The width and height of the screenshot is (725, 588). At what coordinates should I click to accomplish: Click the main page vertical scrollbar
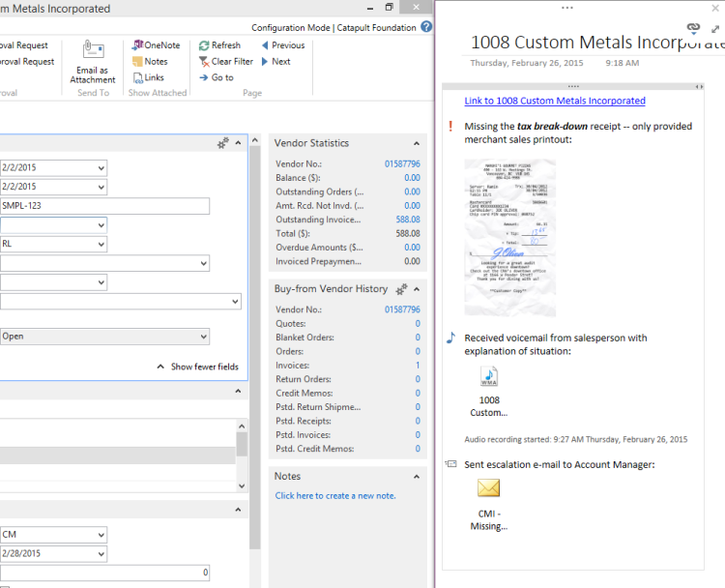point(255,347)
